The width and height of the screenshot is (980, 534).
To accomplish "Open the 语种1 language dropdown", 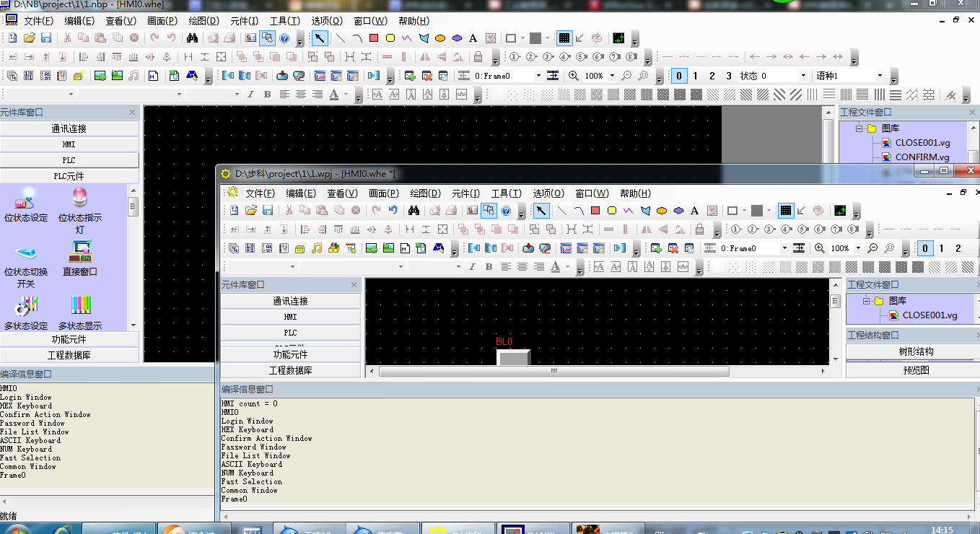I will [x=880, y=76].
